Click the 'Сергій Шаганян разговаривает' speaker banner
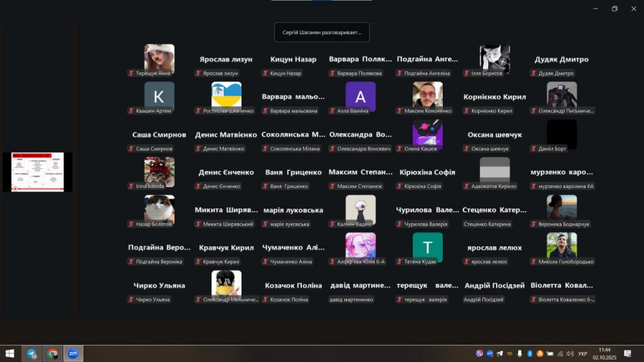Viewport: 644px width, 362px height. point(322,32)
